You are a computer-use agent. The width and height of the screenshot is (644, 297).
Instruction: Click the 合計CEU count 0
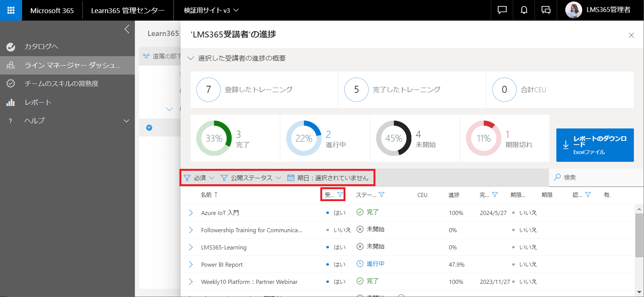[504, 90]
